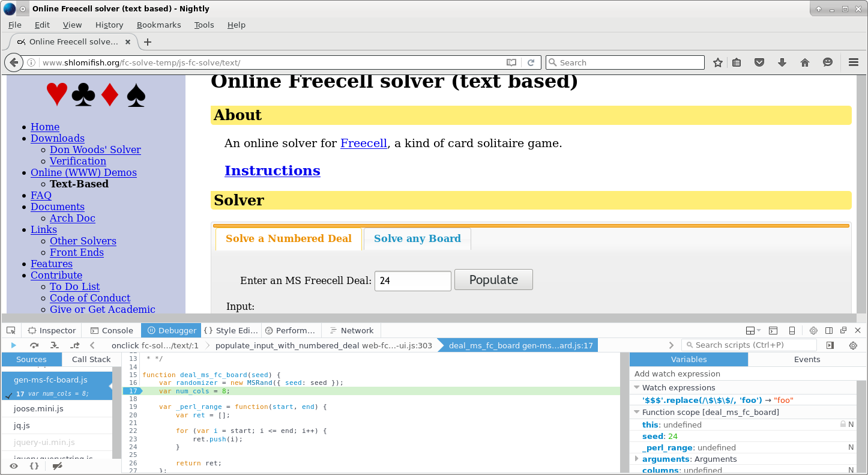Viewport: 868px width, 475px height.
Task: Toggle all breakpoints with the strikethrough icon
Action: point(57,466)
